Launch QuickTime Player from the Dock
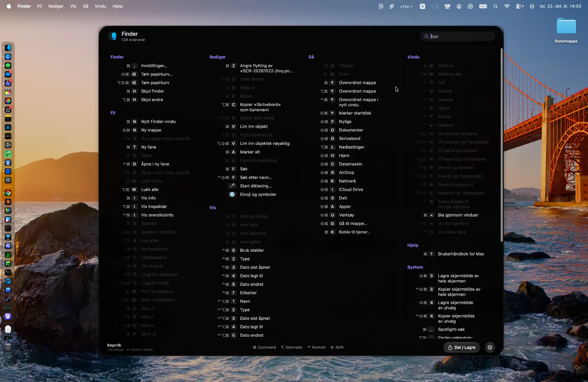 pos(8,281)
